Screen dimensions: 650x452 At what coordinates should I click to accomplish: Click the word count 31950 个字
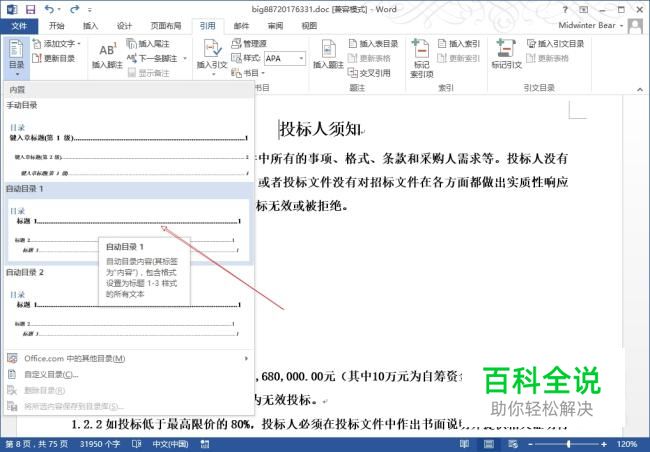point(100,444)
